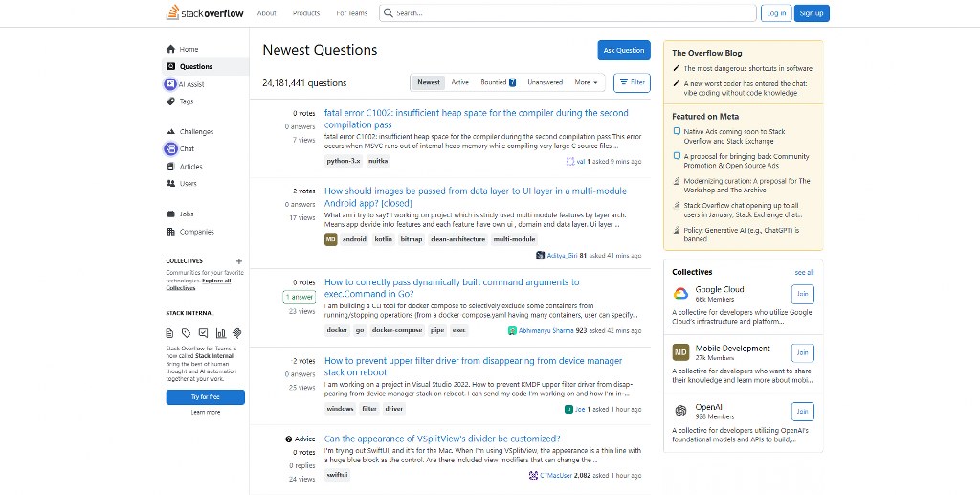Click "see all" in Collectives panel

[804, 273]
